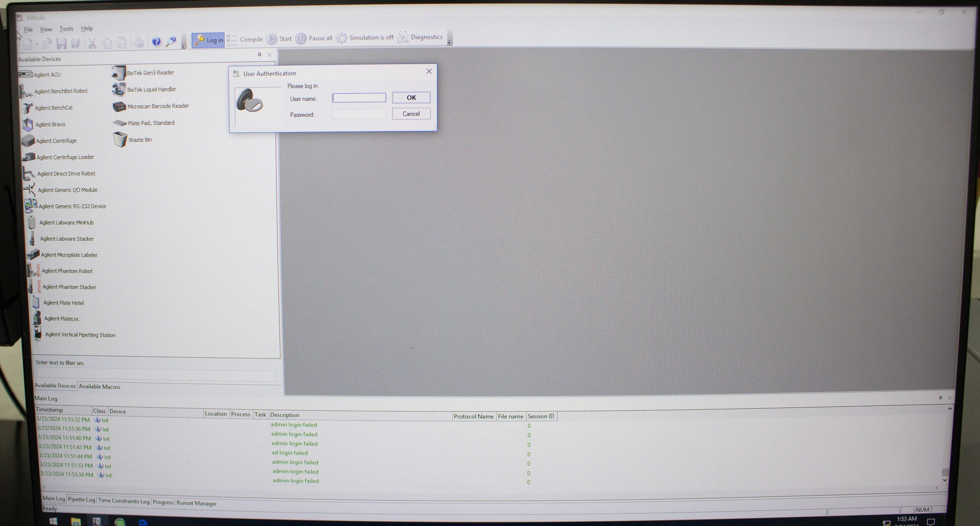
Task: Select the Waste Bin device
Action: [x=133, y=140]
